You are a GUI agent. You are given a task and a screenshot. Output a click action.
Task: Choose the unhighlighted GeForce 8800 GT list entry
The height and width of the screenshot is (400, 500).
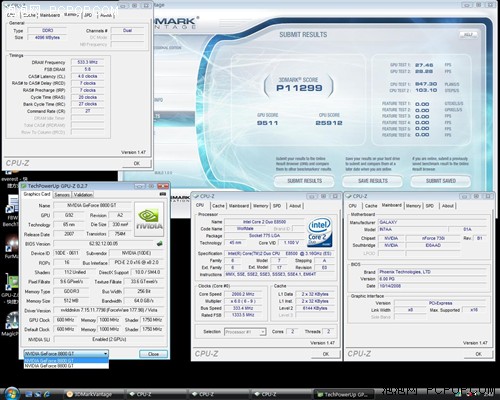[x=66, y=366]
